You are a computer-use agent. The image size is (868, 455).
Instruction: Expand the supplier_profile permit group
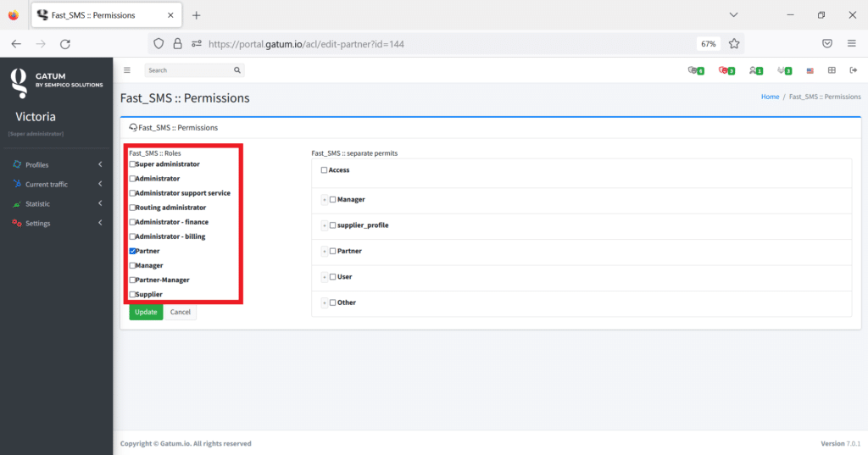point(325,226)
